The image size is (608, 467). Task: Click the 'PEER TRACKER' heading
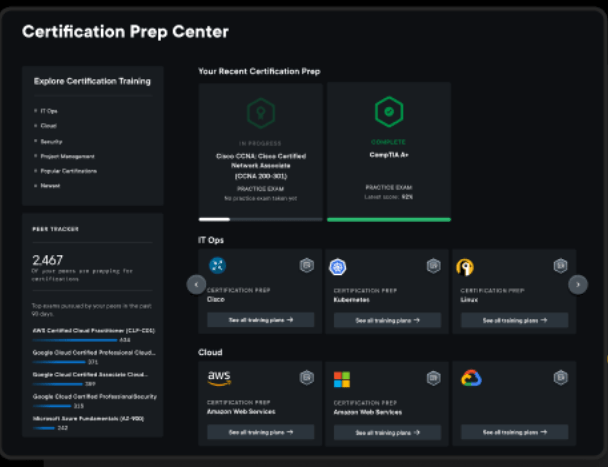pos(55,229)
